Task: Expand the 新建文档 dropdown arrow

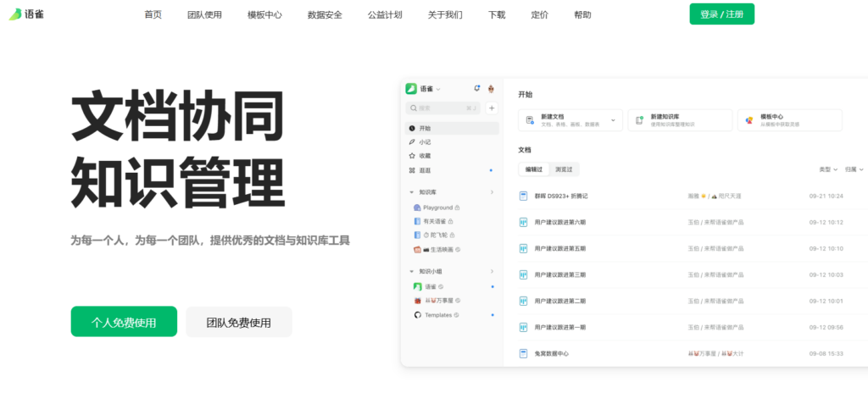Action: 613,120
